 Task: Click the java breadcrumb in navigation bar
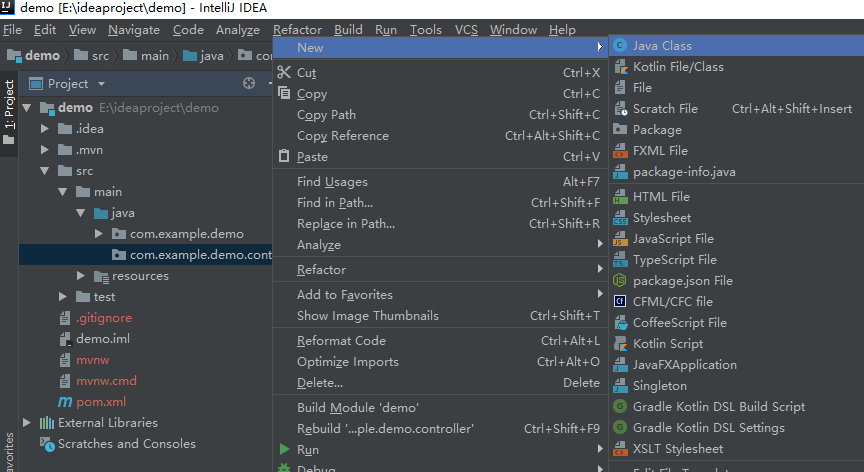pyautogui.click(x=203, y=56)
